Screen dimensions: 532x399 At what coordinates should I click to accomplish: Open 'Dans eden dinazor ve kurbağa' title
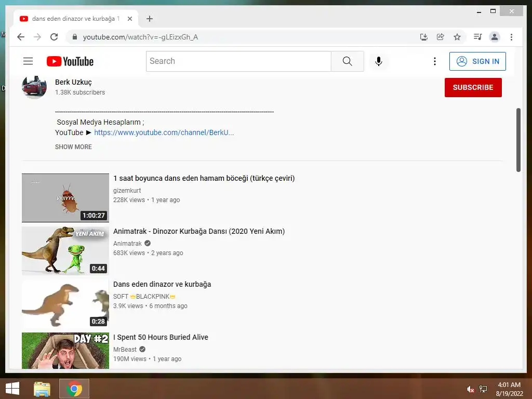162,284
